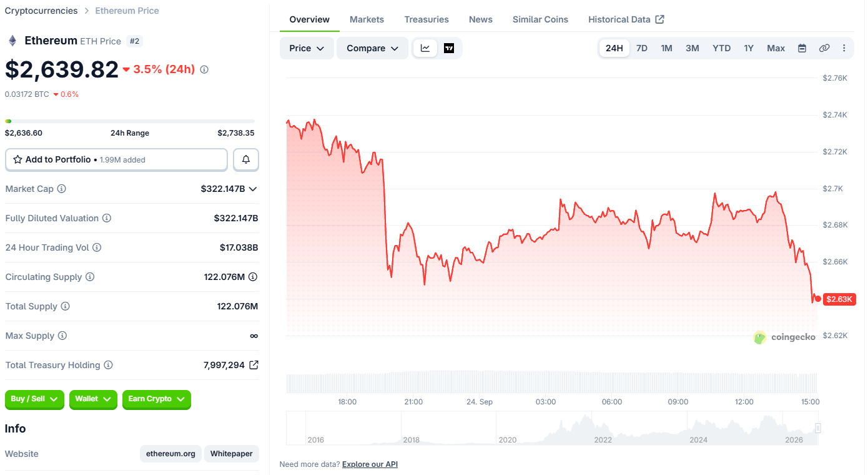The image size is (868, 475).
Task: Click info icon next to 122.076M circulating value
Action: (253, 277)
